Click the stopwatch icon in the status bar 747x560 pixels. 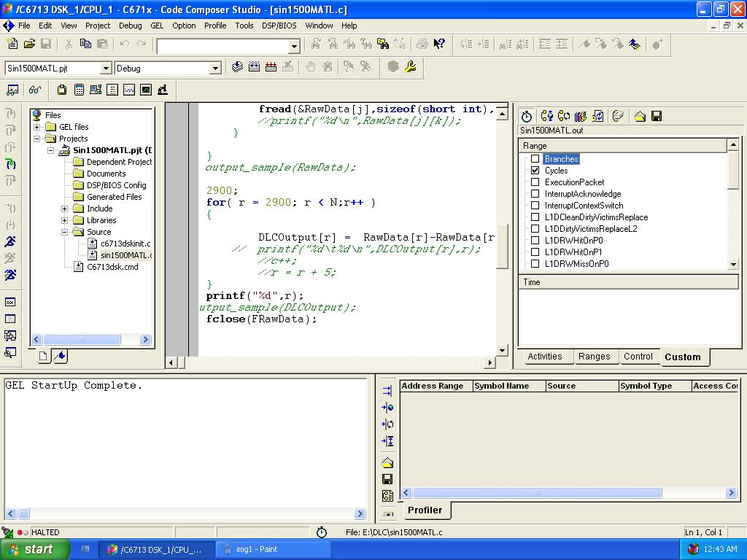(322, 532)
